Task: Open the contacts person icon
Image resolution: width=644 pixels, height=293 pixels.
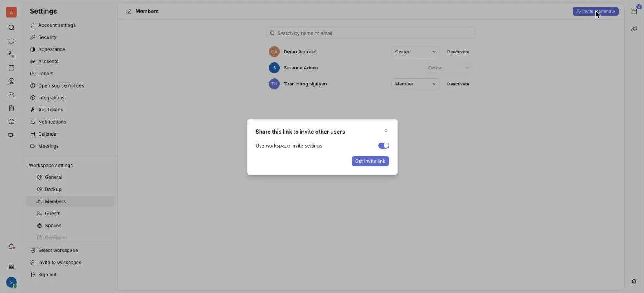Action: 11,81
